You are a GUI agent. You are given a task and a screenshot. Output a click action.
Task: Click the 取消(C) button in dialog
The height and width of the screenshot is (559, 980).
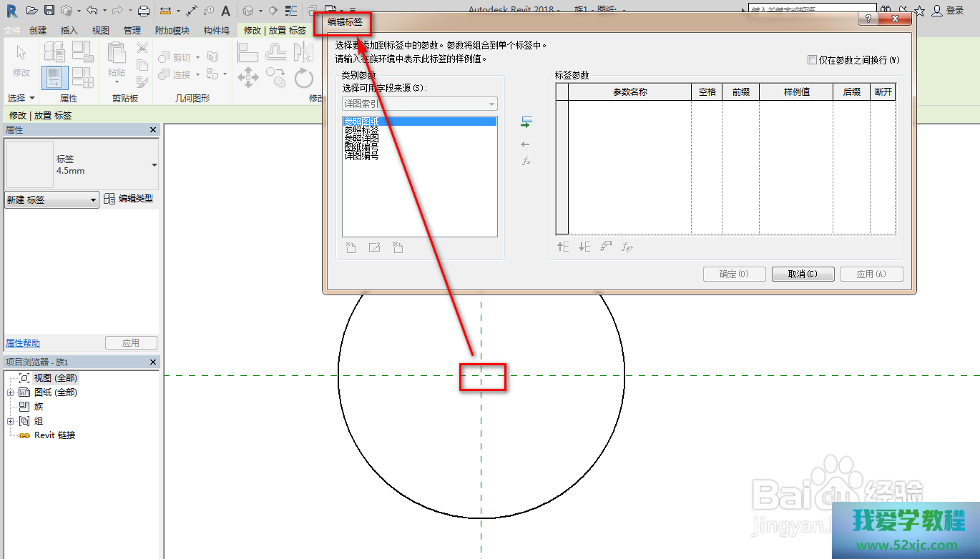point(802,274)
